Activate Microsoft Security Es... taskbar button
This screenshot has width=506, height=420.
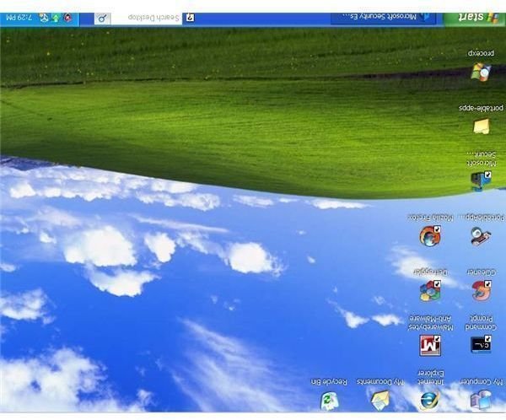point(383,18)
